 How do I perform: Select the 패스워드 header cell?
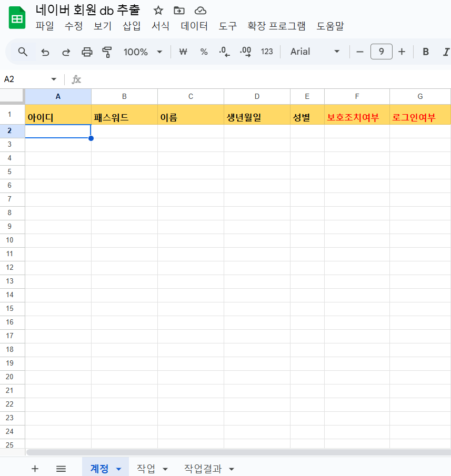pyautogui.click(x=124, y=115)
